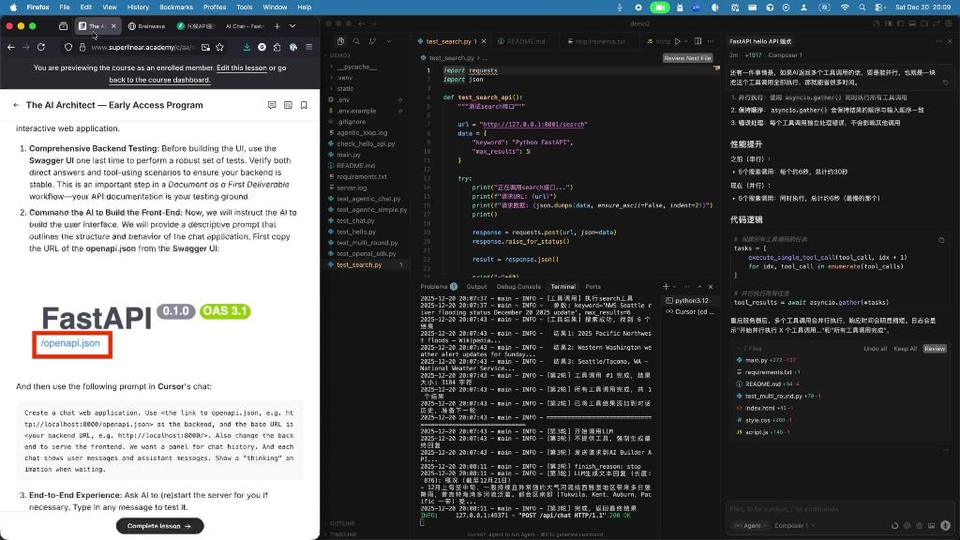Click the tracking protection shield icon
The height and width of the screenshot is (540, 960).
[x=68, y=47]
